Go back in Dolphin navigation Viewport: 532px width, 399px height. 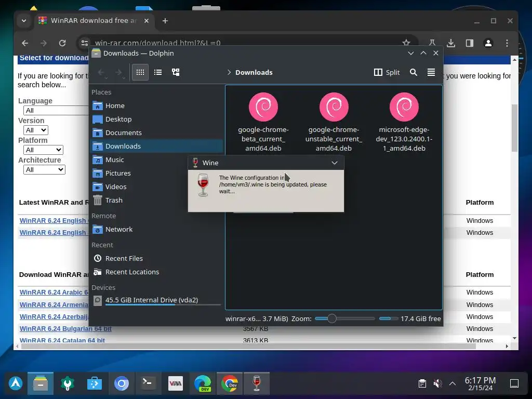[102, 72]
